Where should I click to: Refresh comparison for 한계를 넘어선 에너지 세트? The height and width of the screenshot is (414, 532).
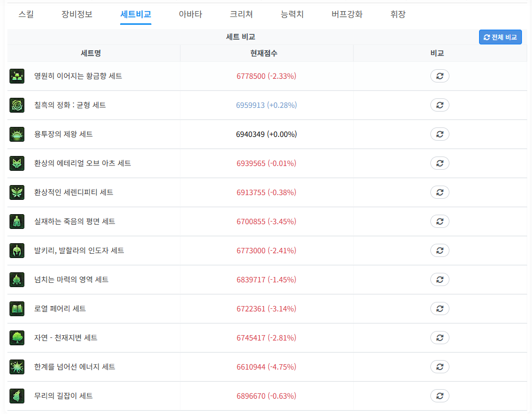click(439, 367)
